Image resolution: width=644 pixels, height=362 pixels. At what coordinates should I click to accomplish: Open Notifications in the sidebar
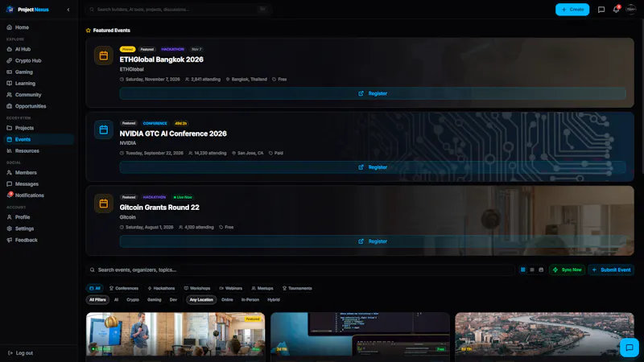click(x=39, y=195)
